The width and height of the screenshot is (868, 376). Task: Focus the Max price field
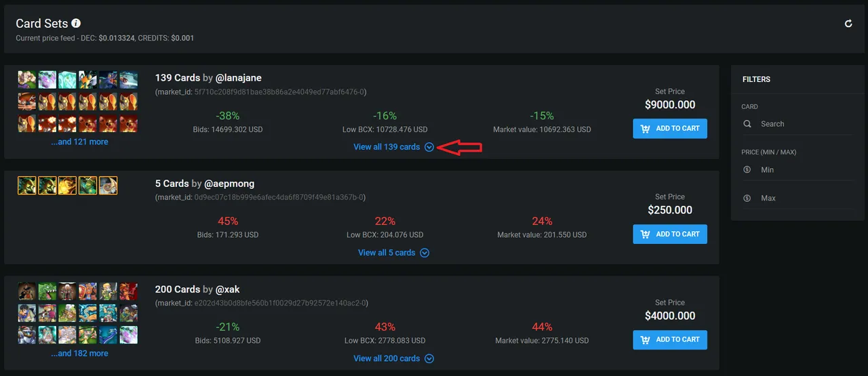click(x=797, y=199)
